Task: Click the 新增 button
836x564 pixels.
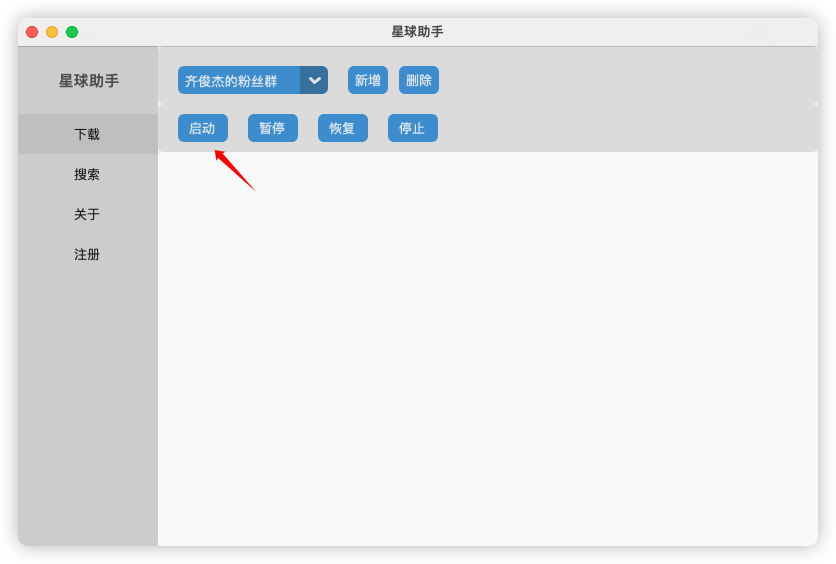Action: coord(368,80)
